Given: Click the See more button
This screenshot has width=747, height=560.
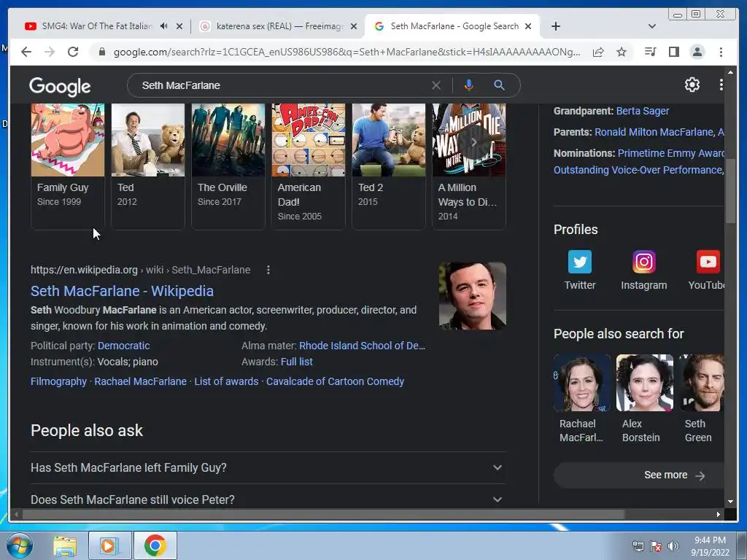Looking at the screenshot, I should tap(638, 475).
